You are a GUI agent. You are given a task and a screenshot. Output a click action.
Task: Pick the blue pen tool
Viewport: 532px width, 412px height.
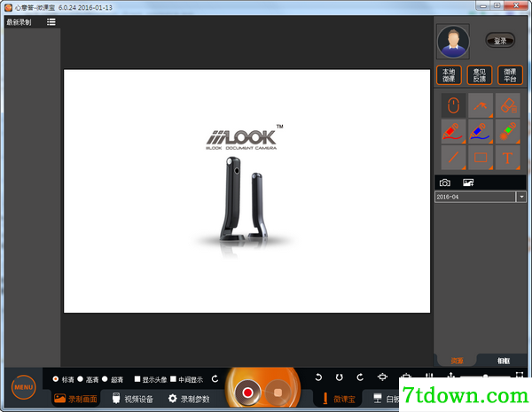[481, 131]
